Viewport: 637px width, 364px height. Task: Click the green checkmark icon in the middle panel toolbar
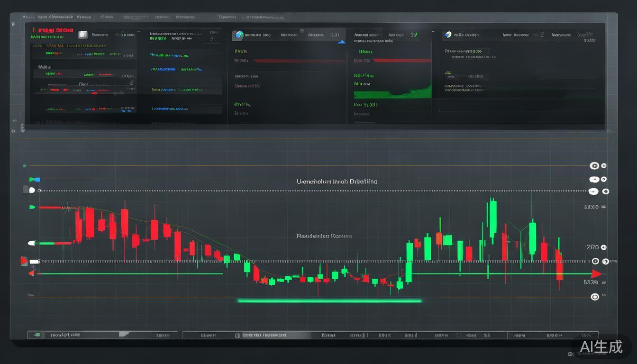click(x=413, y=35)
